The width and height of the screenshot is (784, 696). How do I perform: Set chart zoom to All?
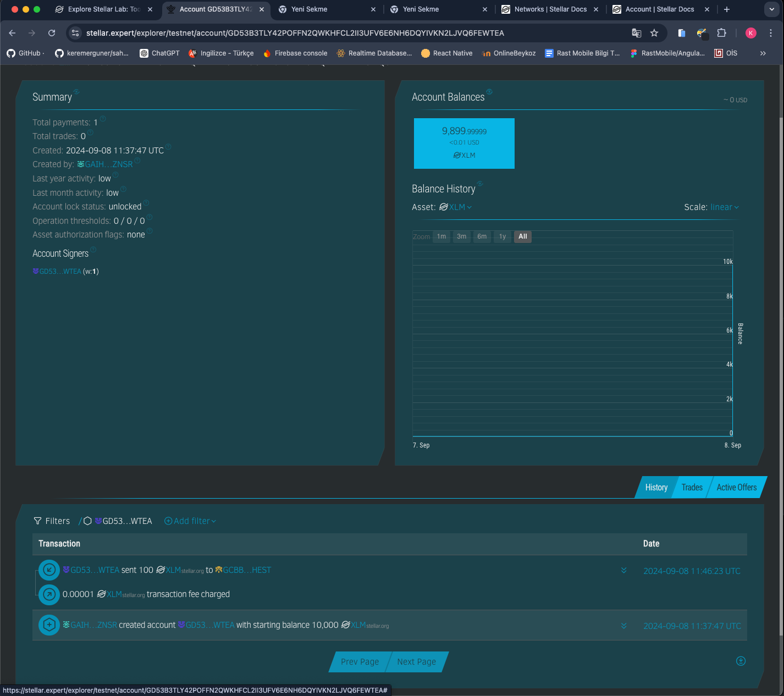523,236
